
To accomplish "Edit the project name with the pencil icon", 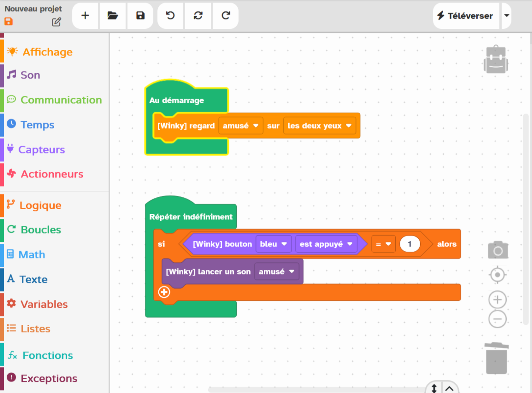I will (57, 22).
